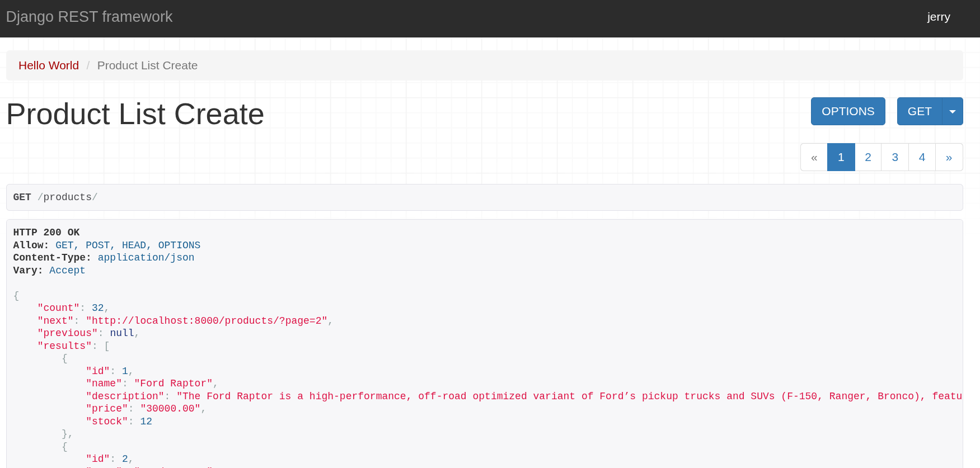Jump to pagination page 4
Viewport: 980px width, 468px height.
[x=921, y=157]
